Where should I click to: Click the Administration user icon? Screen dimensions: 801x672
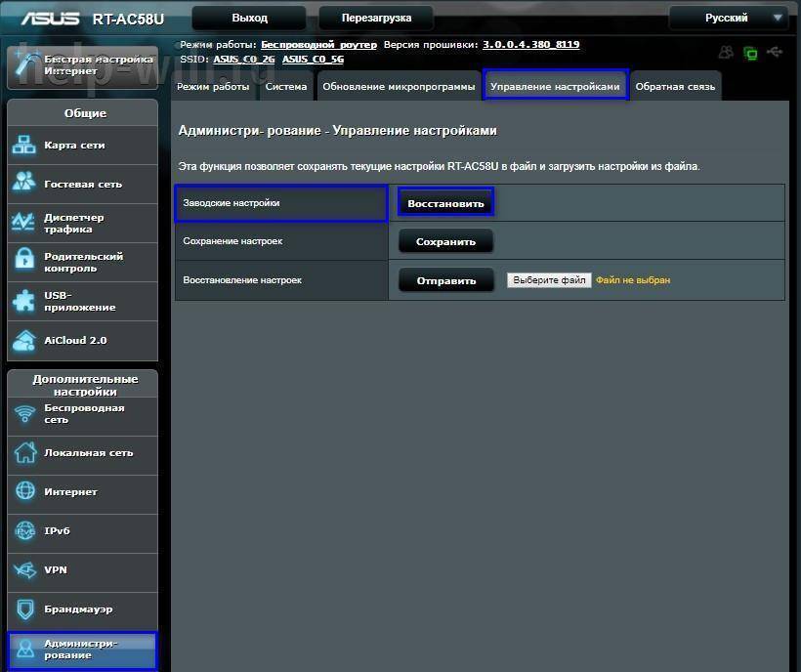coord(24,649)
